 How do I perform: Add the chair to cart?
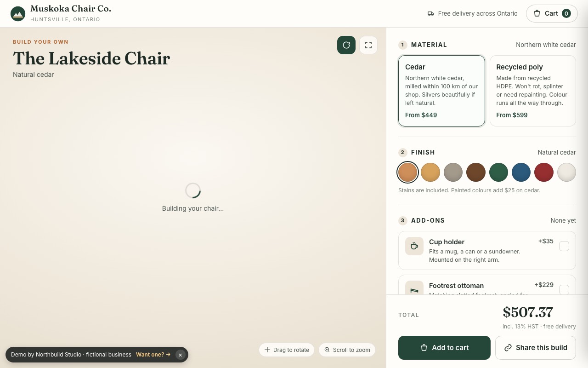pyautogui.click(x=444, y=348)
